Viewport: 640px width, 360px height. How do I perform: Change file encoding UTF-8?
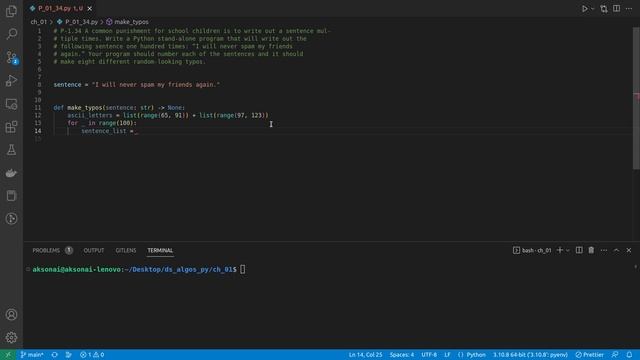coord(429,355)
